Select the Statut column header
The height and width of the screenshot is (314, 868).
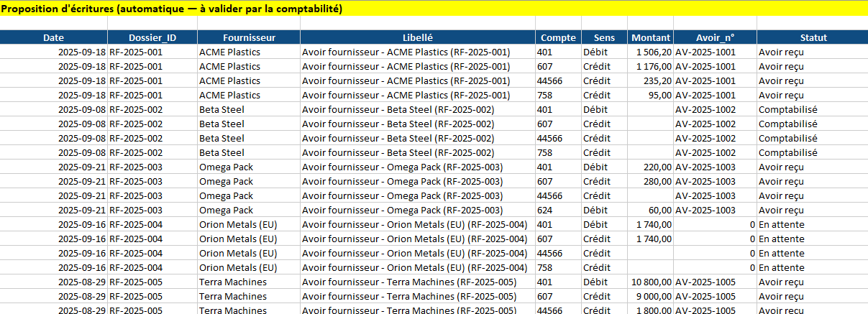click(x=813, y=37)
